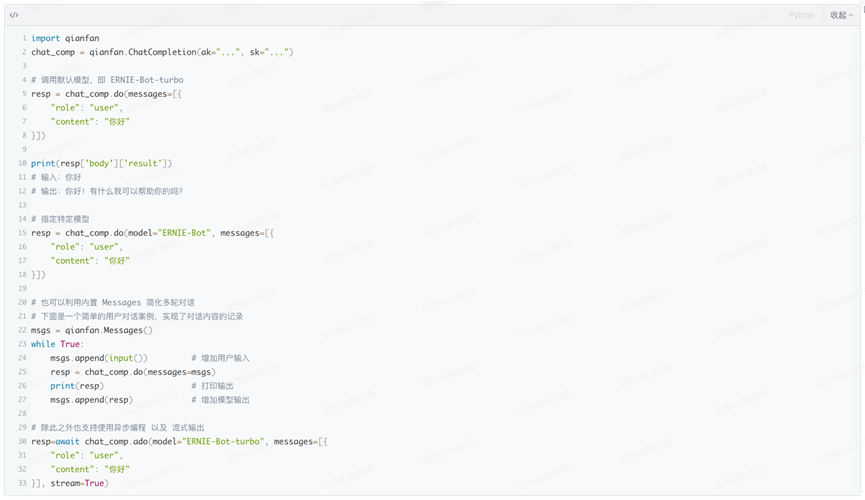Image resolution: width=865 pixels, height=500 pixels.
Task: Click the qianfan.ChatCompletion assignment line
Action: 162,52
